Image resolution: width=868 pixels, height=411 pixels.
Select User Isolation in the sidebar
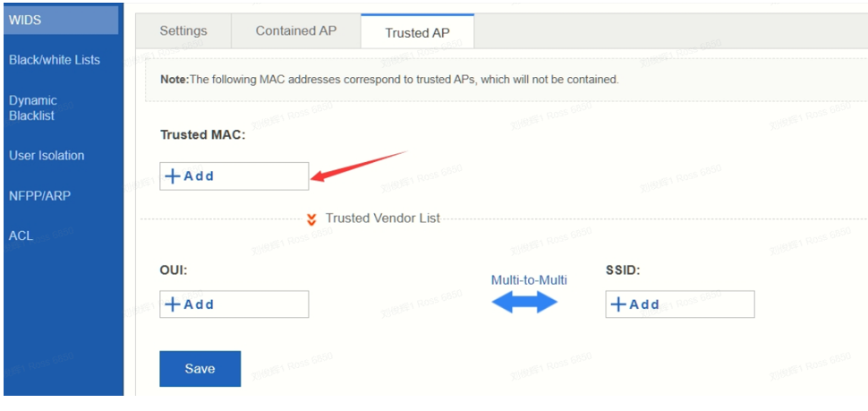click(47, 156)
